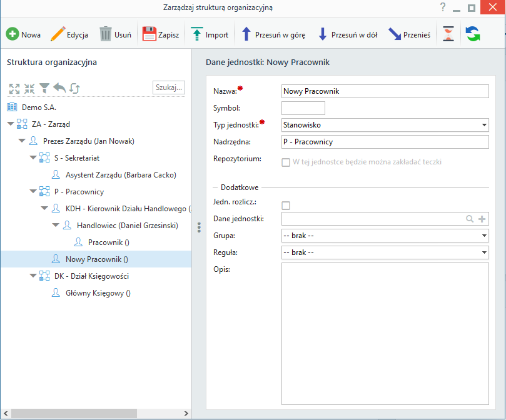Select Nowy Pracownik () tree item
Viewport: 506px width, 420px height.
pos(97,259)
